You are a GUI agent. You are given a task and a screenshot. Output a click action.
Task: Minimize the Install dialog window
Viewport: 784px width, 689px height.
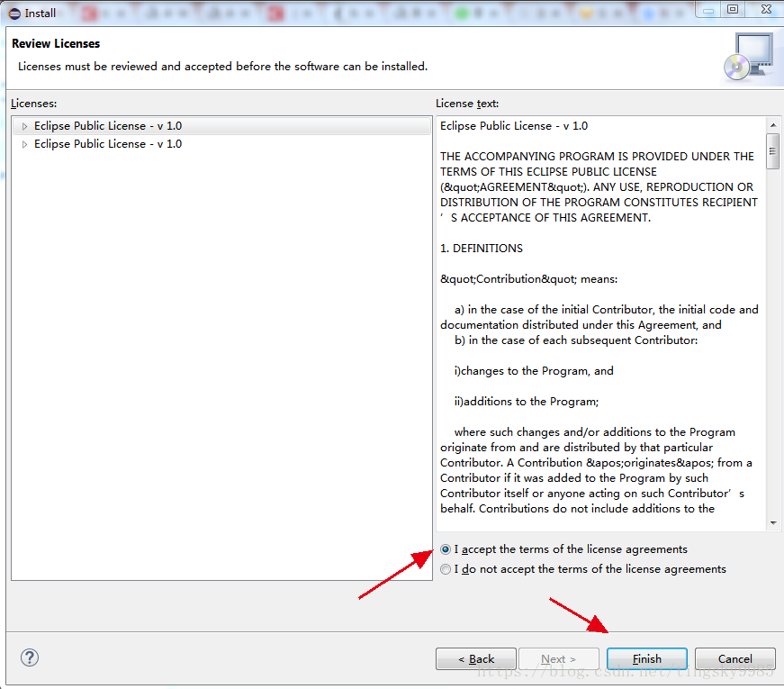pyautogui.click(x=708, y=9)
